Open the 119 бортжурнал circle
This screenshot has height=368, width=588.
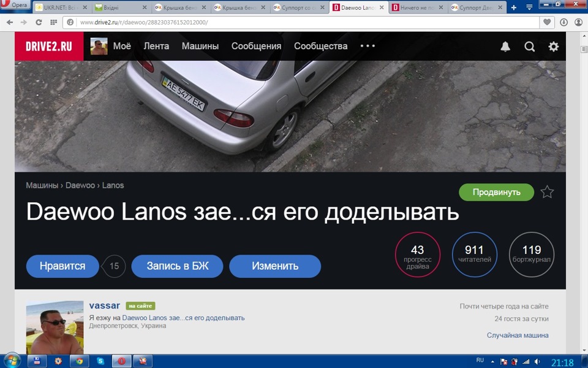(532, 255)
